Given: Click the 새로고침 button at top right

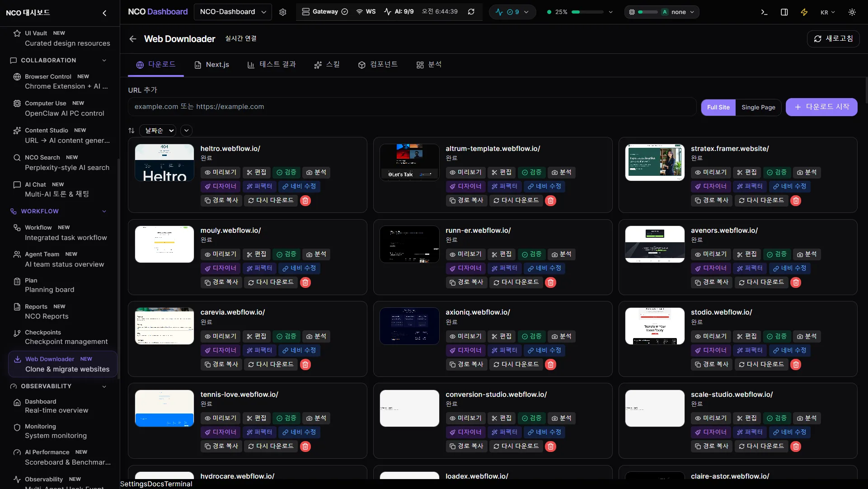Looking at the screenshot, I should pos(833,39).
